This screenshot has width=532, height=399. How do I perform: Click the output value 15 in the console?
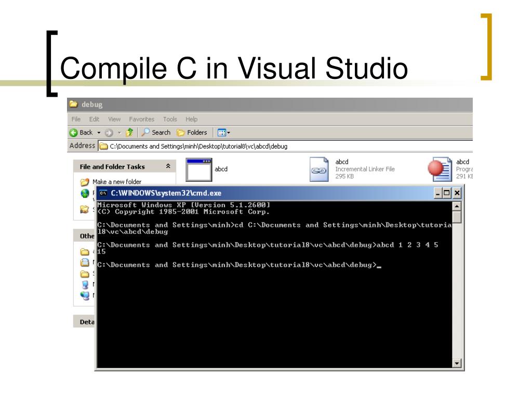(x=101, y=251)
